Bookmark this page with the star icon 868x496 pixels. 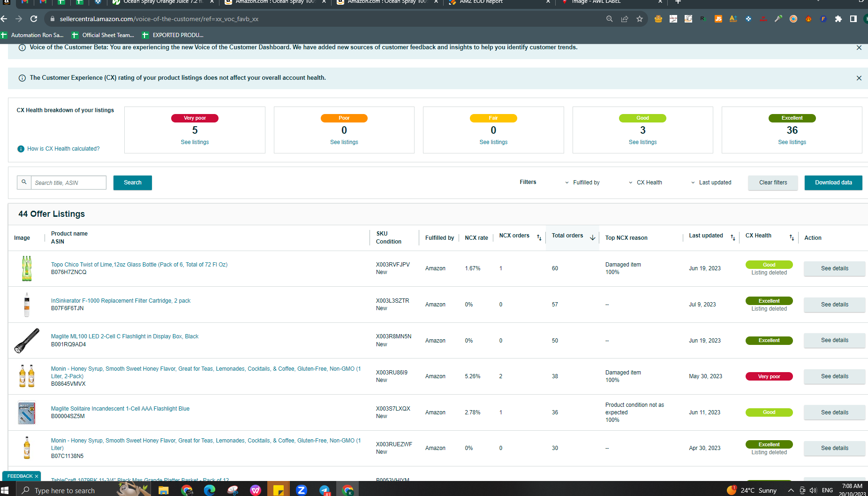click(640, 19)
